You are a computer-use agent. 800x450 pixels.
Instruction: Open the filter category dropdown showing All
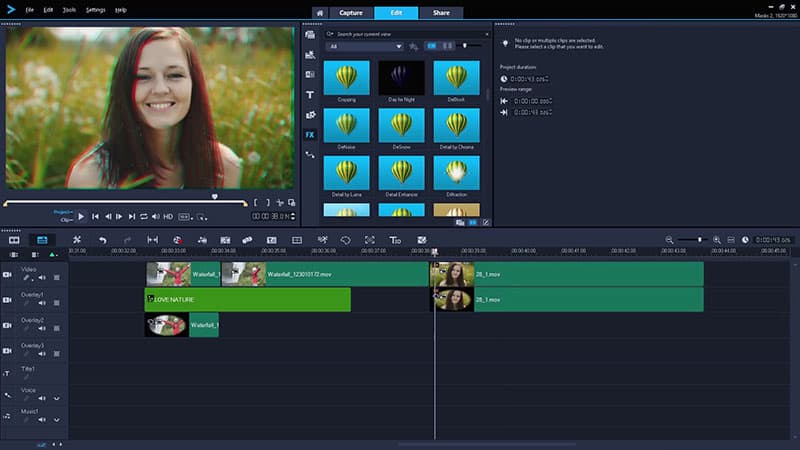364,46
